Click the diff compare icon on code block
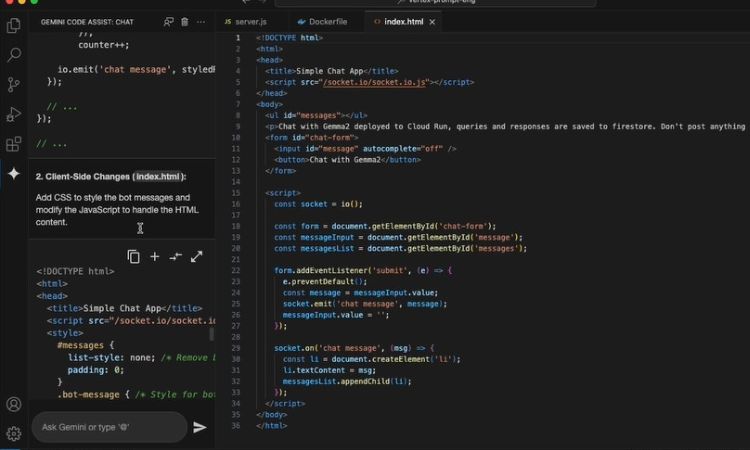The width and height of the screenshot is (750, 450). pyautogui.click(x=176, y=257)
